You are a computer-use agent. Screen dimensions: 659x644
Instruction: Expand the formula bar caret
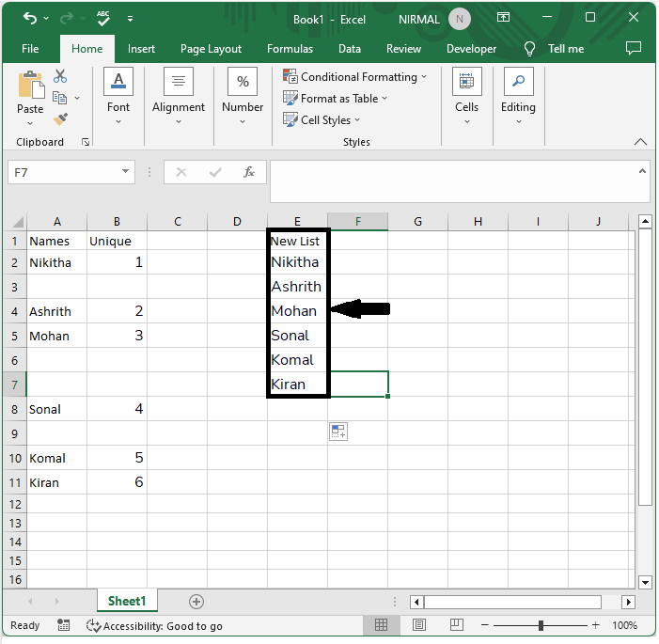point(642,171)
